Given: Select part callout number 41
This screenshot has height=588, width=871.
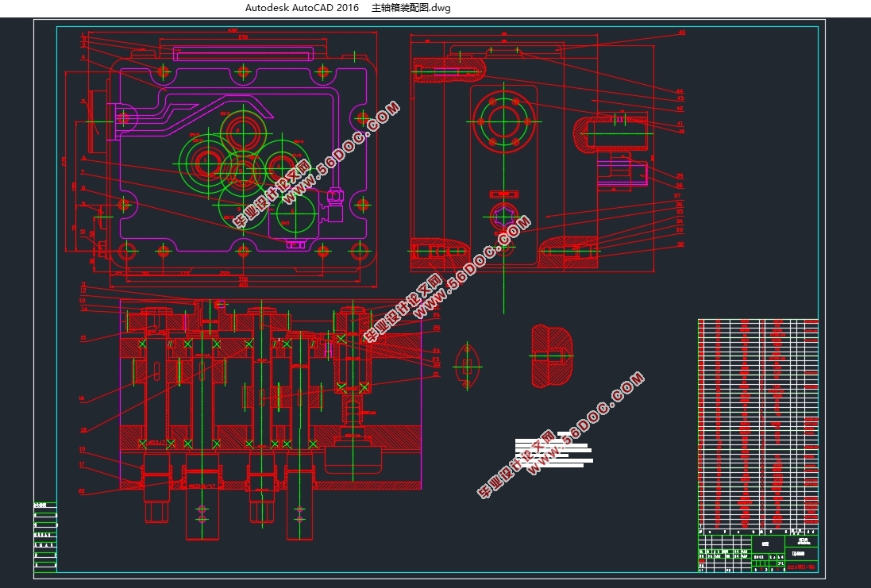Looking at the screenshot, I should [x=680, y=124].
